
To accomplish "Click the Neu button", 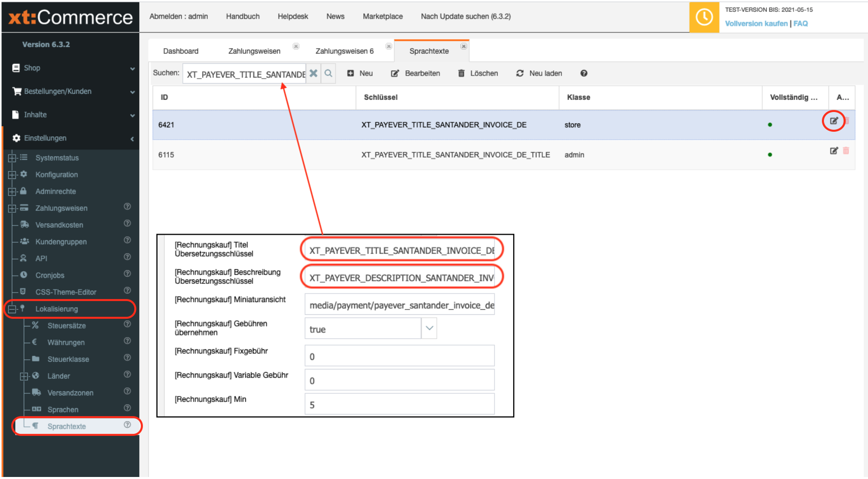I will 360,73.
